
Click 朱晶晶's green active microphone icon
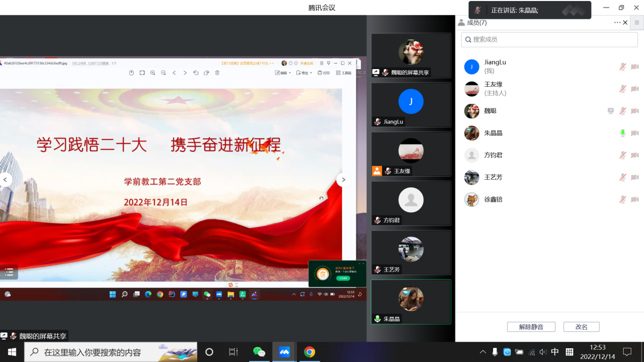[623, 133]
